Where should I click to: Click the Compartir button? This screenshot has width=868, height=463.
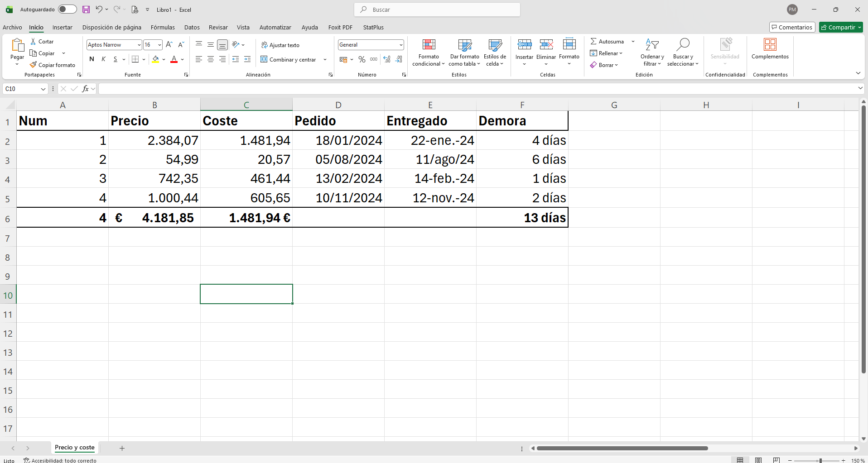(x=841, y=27)
